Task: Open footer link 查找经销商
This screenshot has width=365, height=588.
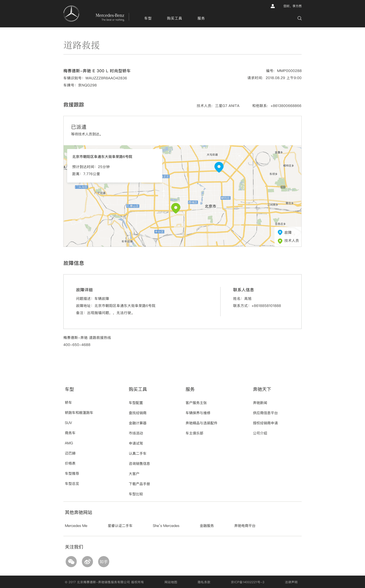Action: click(138, 413)
